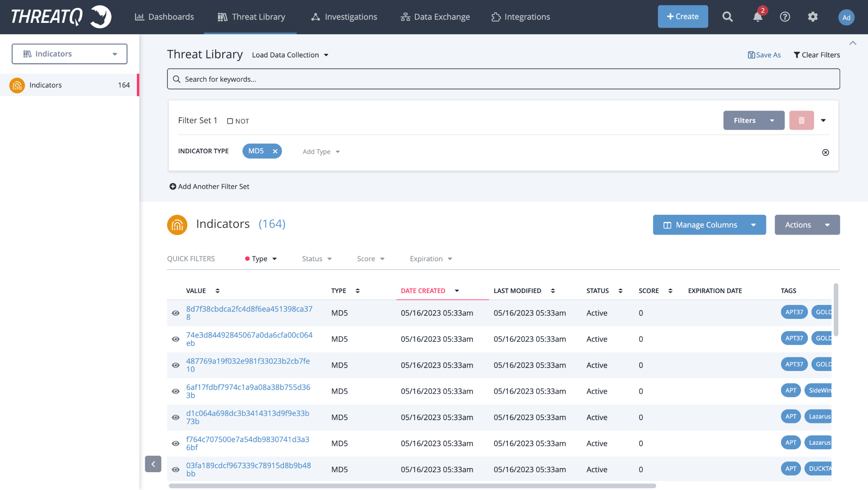Click the APT tag on 6af17f row
The width and height of the screenshot is (868, 490).
(x=791, y=390)
